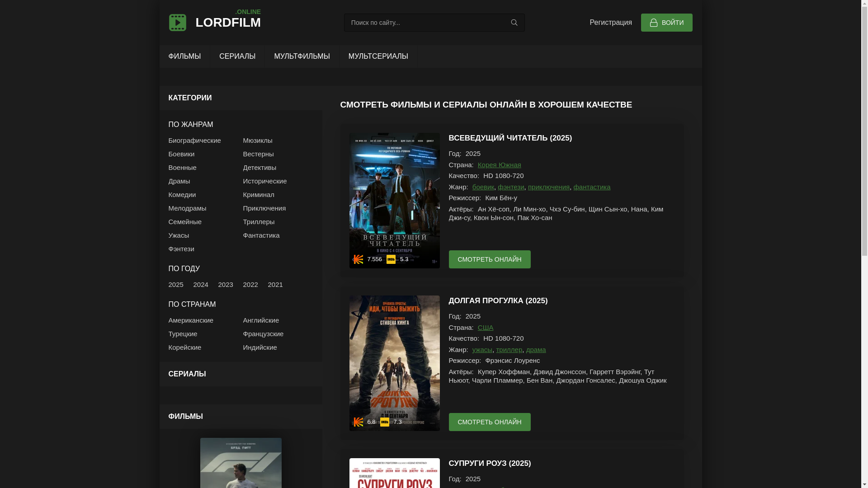The width and height of the screenshot is (868, 488).
Task: Open the Сериалы navigation item
Action: click(x=237, y=56)
